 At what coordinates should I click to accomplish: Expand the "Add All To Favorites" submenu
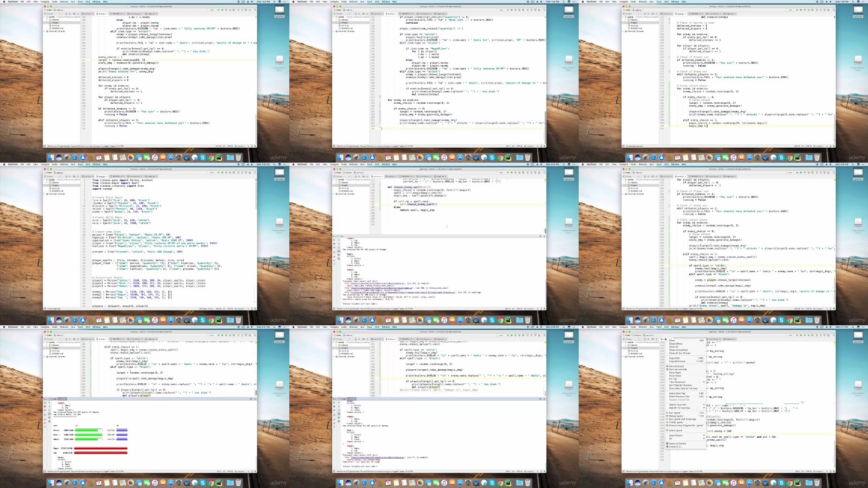click(x=686, y=408)
